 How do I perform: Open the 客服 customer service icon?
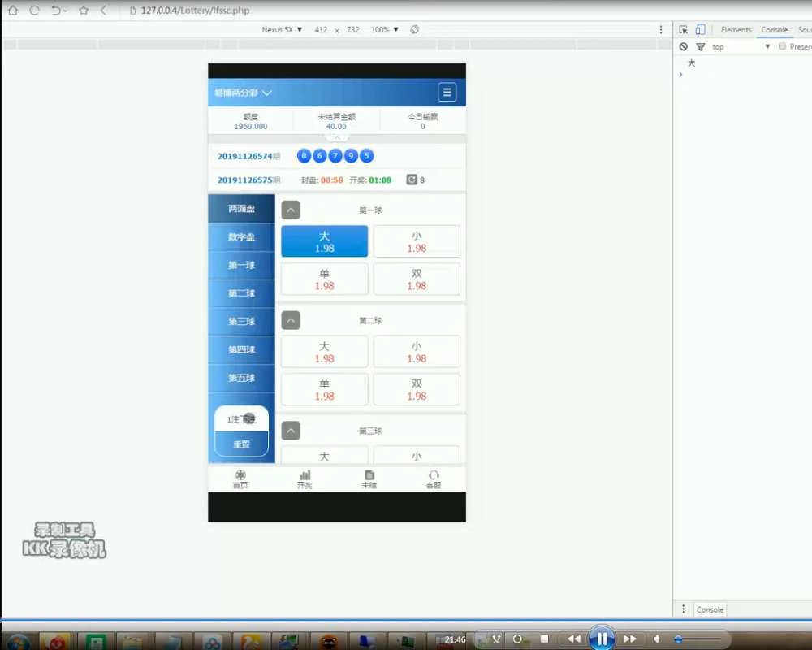click(x=434, y=478)
